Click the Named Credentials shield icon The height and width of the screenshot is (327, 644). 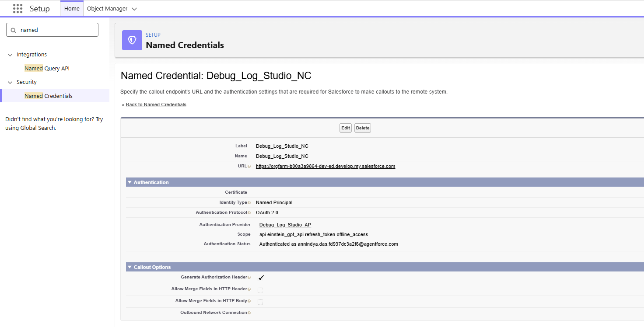pos(132,40)
